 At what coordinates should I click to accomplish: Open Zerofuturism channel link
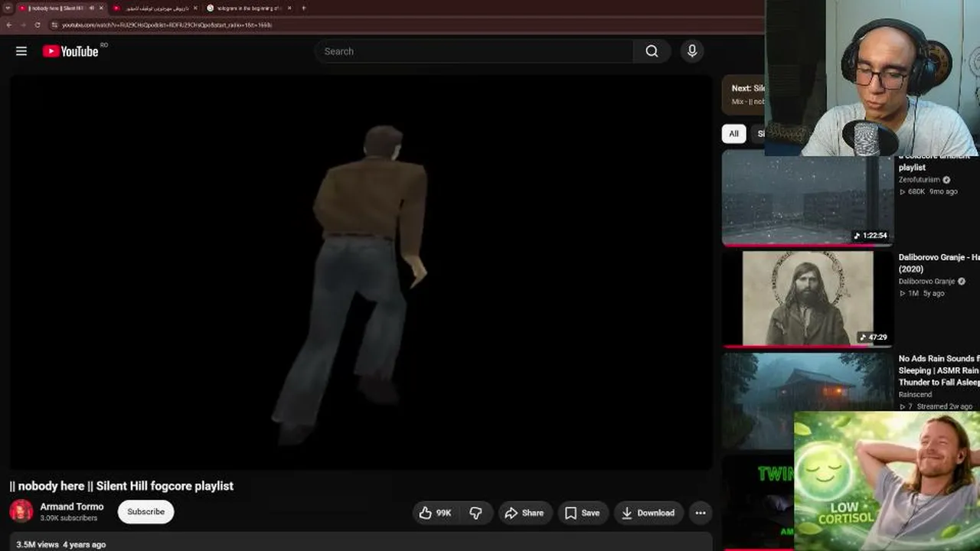click(920, 180)
